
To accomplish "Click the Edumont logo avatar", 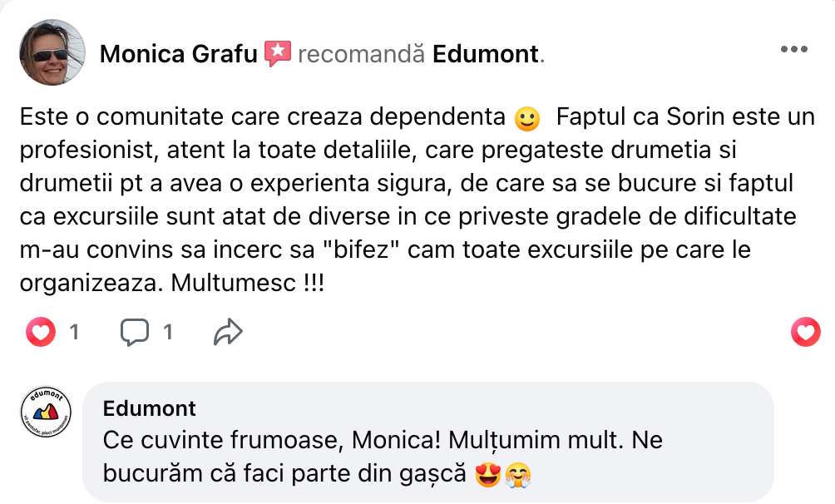I will (x=47, y=413).
